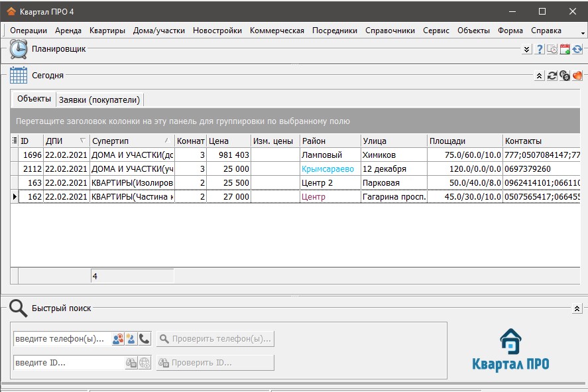Add new event with calendar plus icon
The image size is (588, 392).
tap(565, 49)
